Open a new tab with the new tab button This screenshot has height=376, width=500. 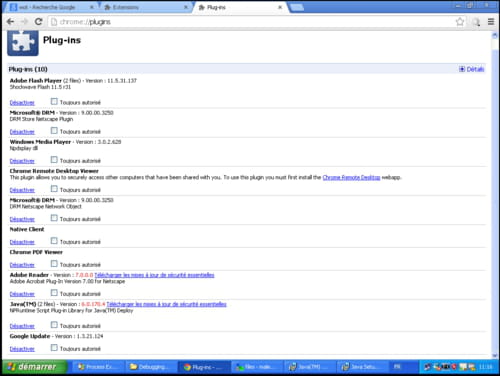tap(296, 7)
